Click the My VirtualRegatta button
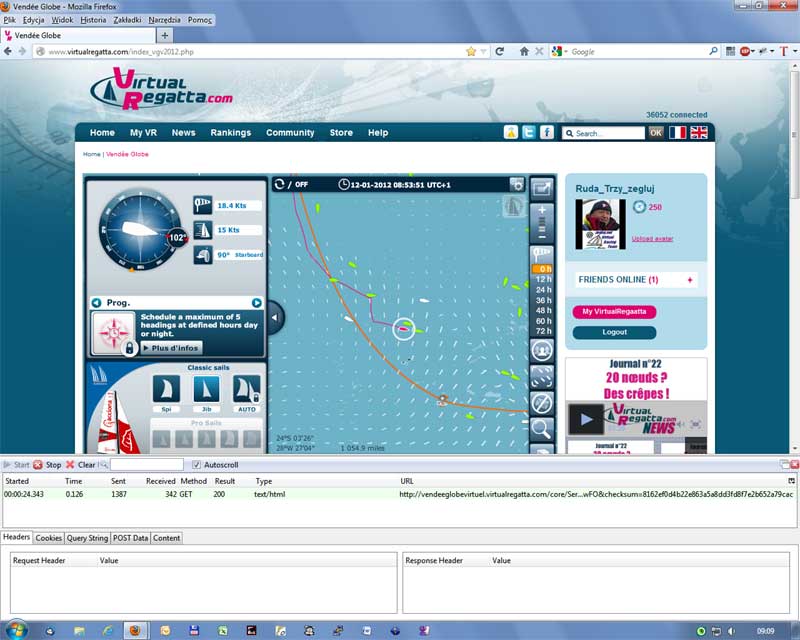The width and height of the screenshot is (800, 640). tap(614, 311)
